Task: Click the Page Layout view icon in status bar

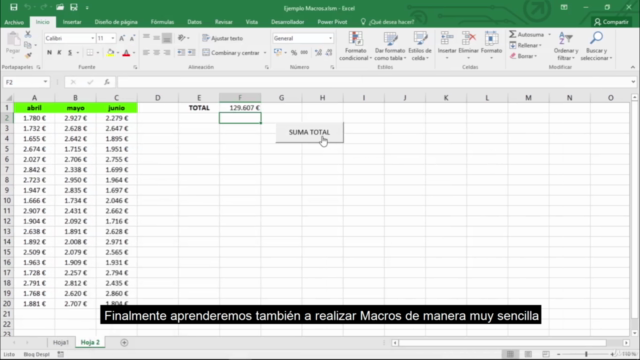Action: pos(528,354)
